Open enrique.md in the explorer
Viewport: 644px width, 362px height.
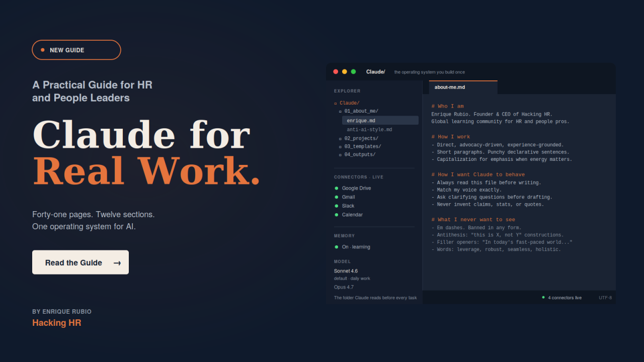pos(380,121)
